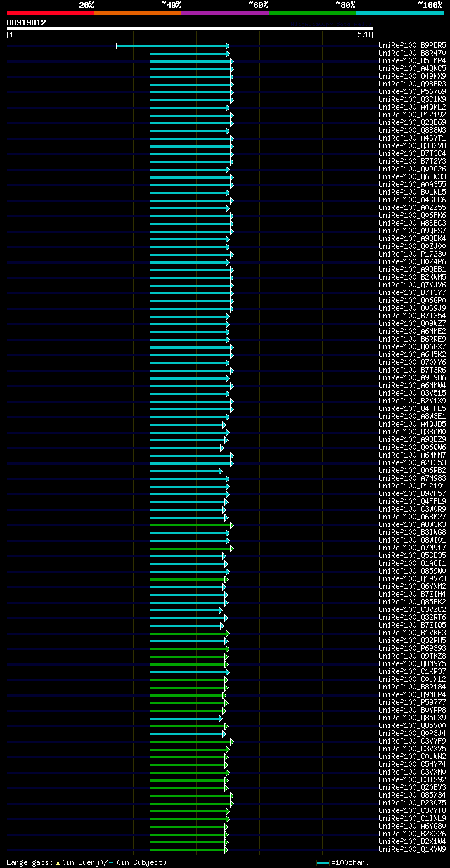Image resolution: width=450 pixels, height=868 pixels.
Task: Click the cyan alignment bar for UniRef100_Q49KX9
Action: pyautogui.click(x=191, y=77)
